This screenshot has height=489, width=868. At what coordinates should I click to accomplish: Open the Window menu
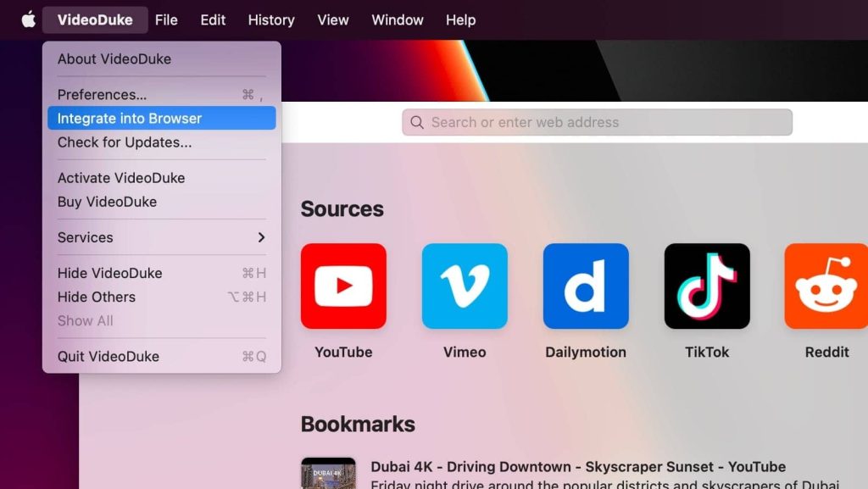[398, 19]
